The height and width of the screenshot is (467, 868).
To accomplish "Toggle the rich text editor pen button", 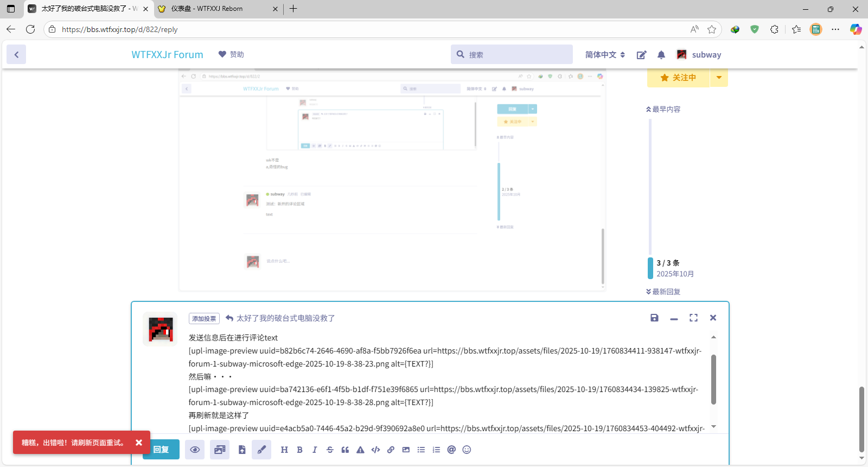I will coord(261,450).
